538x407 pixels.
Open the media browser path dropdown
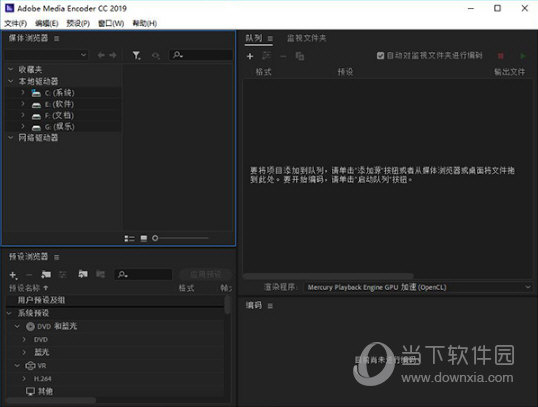pyautogui.click(x=47, y=55)
